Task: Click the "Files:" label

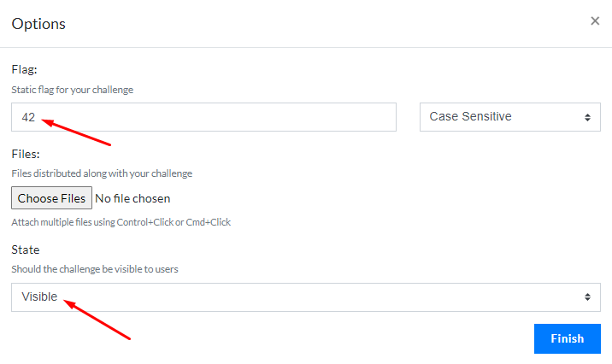Action: (26, 154)
